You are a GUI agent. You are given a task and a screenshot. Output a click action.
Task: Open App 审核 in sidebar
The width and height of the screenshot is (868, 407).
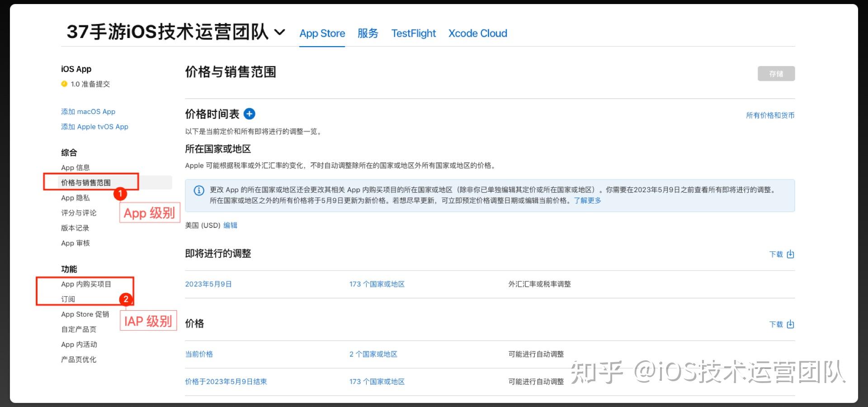pyautogui.click(x=75, y=243)
